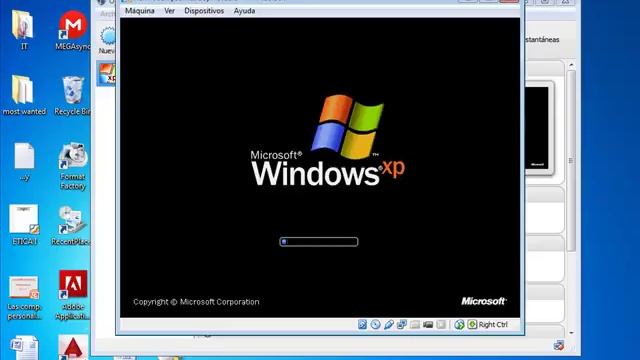Open the Dispositivos menu

[204, 11]
